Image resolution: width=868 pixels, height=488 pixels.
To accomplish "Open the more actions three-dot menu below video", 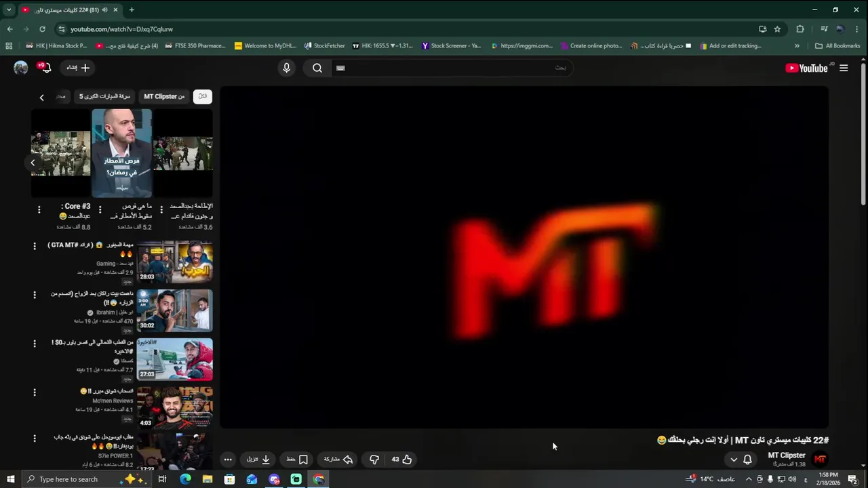I will (228, 460).
